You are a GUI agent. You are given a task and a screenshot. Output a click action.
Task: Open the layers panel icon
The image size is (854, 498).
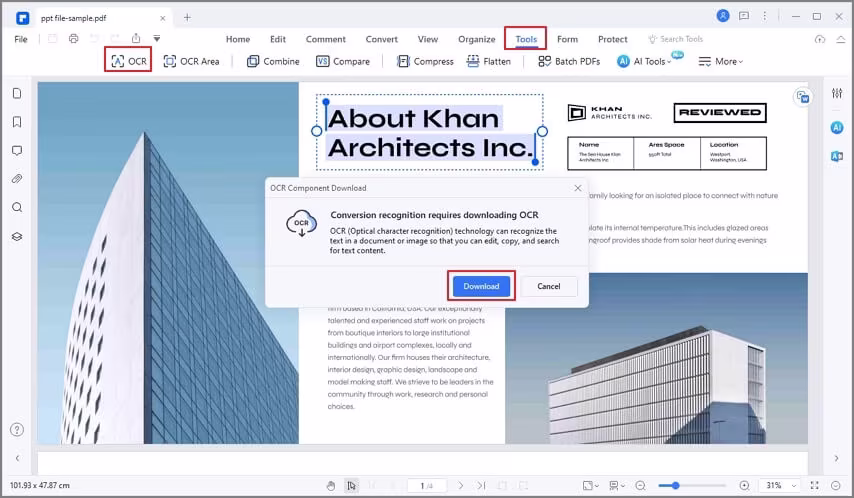pos(17,236)
